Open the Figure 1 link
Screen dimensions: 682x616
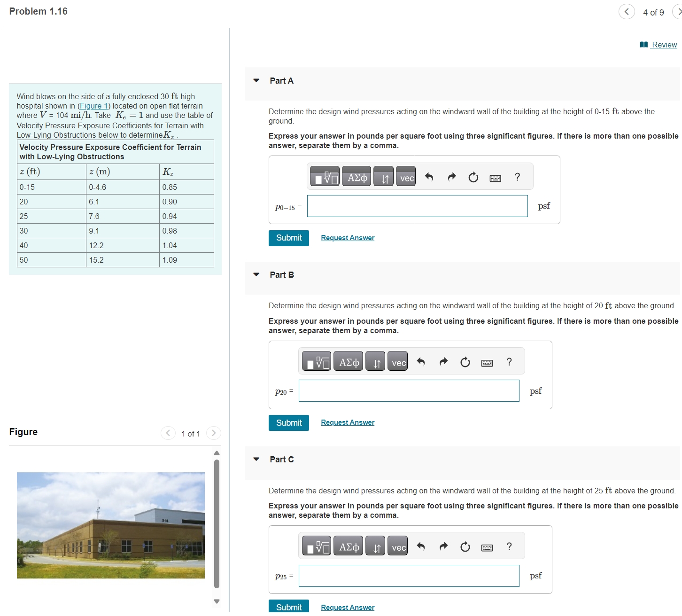[94, 106]
